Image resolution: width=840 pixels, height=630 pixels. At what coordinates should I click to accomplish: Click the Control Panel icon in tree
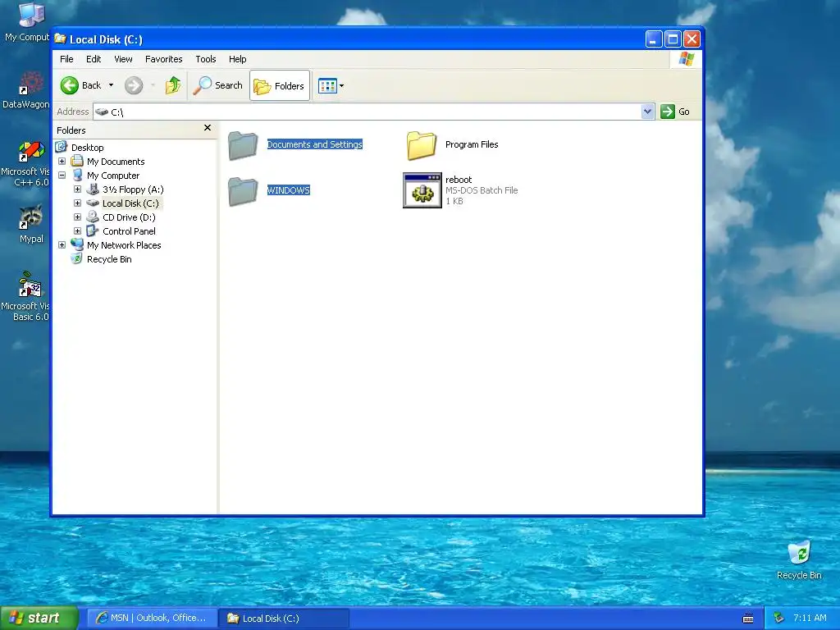tap(93, 231)
